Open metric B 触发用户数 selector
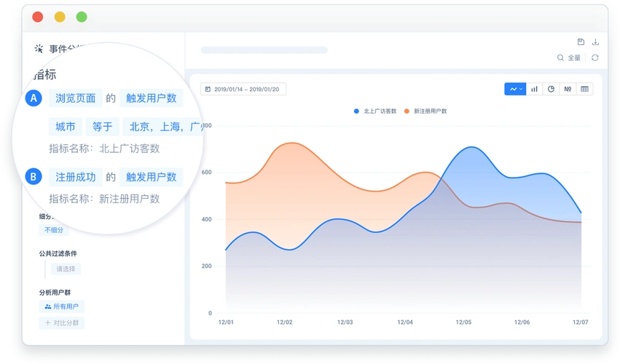 coord(151,177)
